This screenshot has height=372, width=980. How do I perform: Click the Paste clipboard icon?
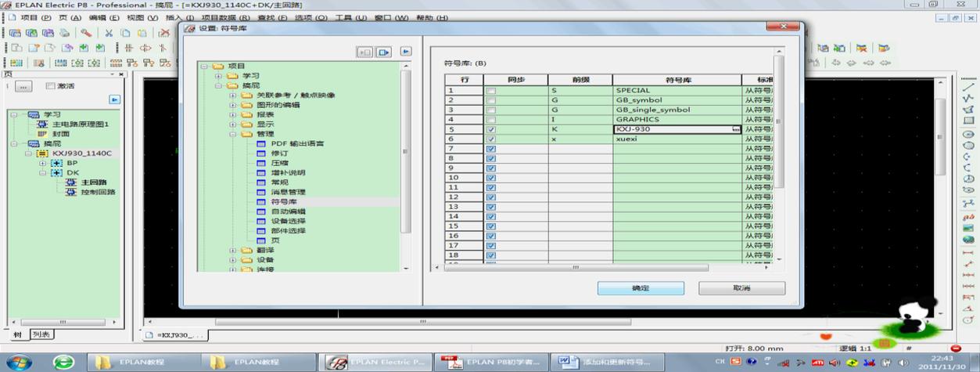point(142,33)
